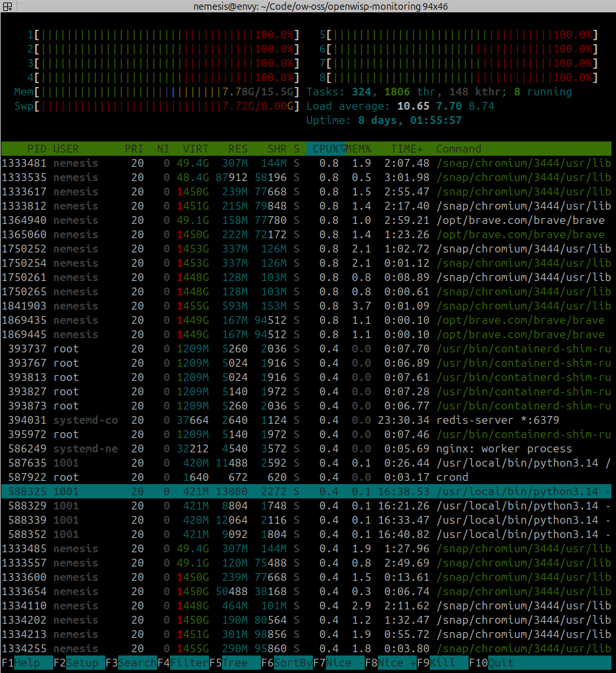Select brave process with PID 1869445

[306, 334]
